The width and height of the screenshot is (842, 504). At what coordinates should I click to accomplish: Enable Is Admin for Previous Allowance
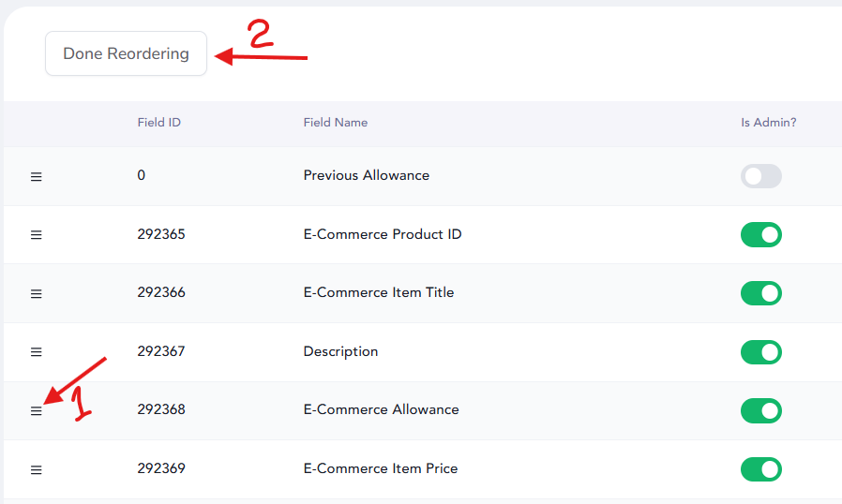tap(761, 176)
